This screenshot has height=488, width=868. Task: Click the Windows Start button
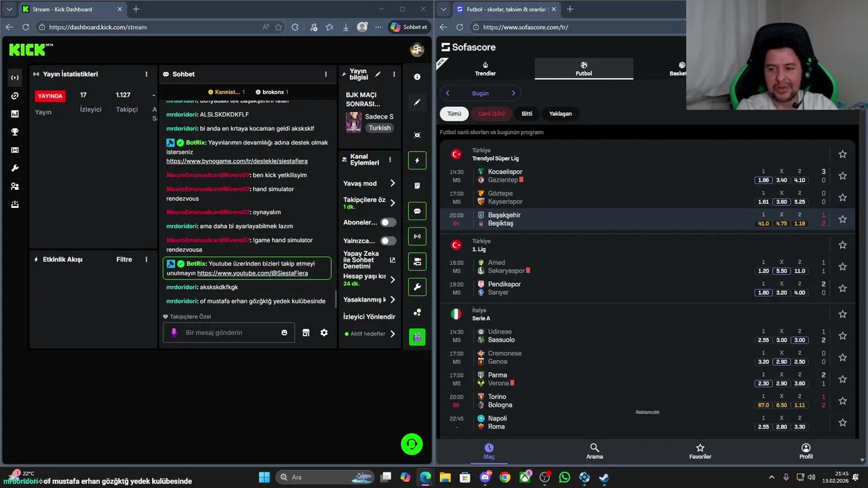(264, 477)
